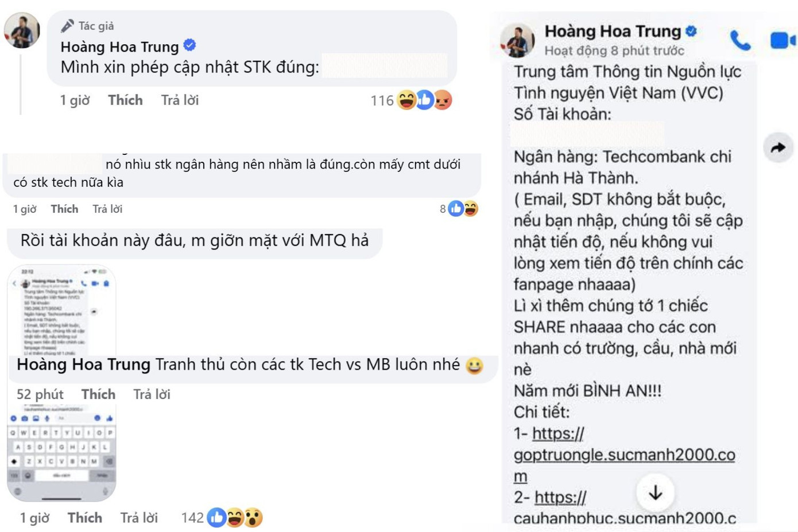Like the comment about multiple bank accounts

(x=64, y=209)
